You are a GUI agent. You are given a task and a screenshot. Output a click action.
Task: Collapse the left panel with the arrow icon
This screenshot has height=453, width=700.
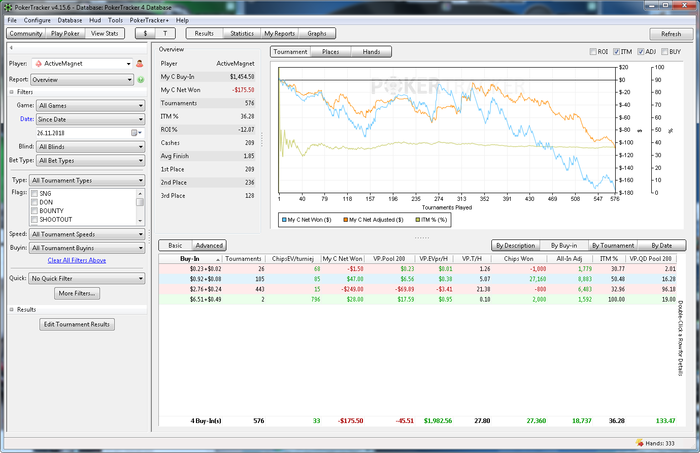coord(11,47)
